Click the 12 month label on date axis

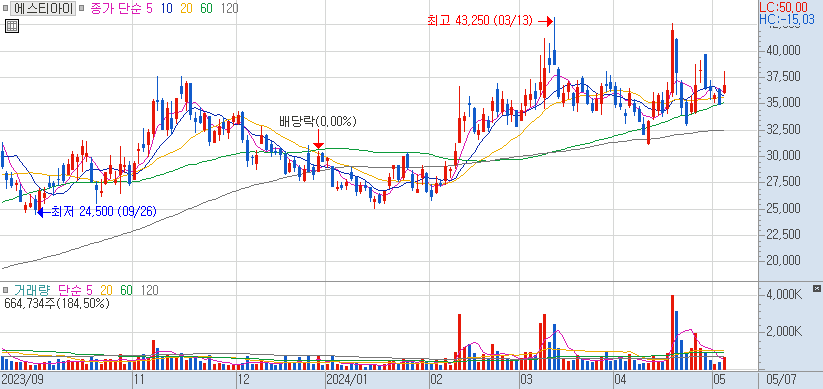click(x=243, y=379)
